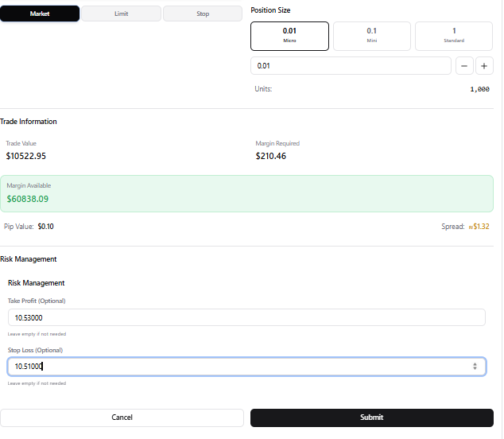Click the $210.46 Margin Required value
The width and height of the screenshot is (504, 439).
[271, 156]
